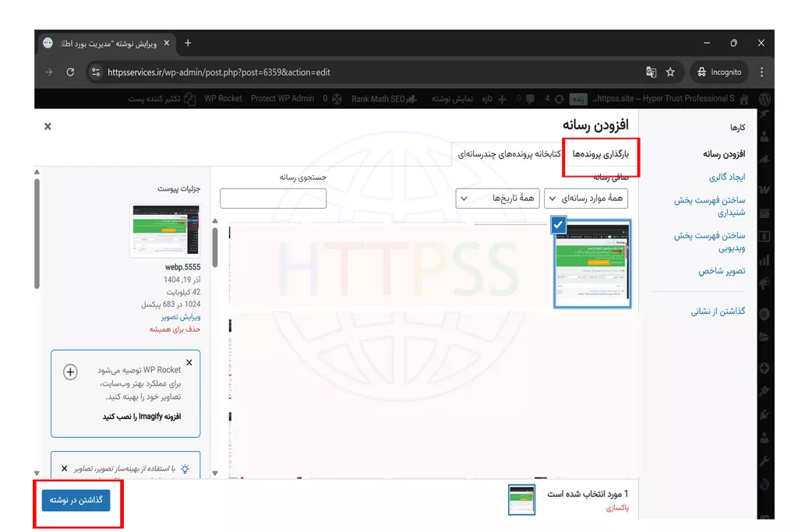
Task: Expand the all dates filter dropdown
Action: (497, 199)
